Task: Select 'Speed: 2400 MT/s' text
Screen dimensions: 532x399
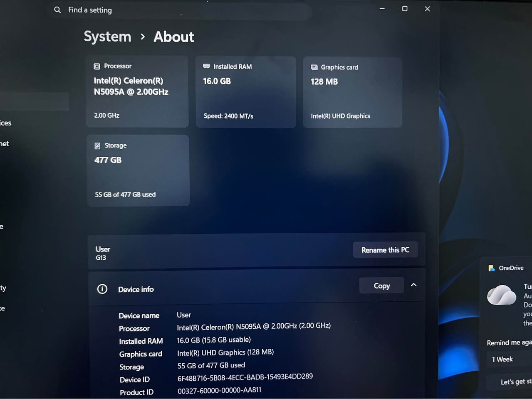Action: [x=228, y=116]
